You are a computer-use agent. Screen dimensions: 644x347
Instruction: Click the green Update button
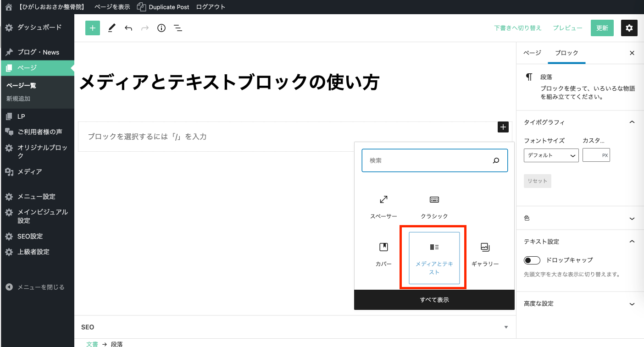point(602,28)
